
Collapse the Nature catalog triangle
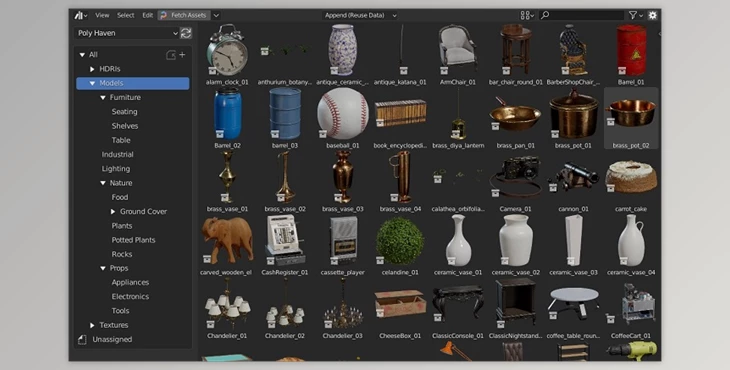(103, 183)
